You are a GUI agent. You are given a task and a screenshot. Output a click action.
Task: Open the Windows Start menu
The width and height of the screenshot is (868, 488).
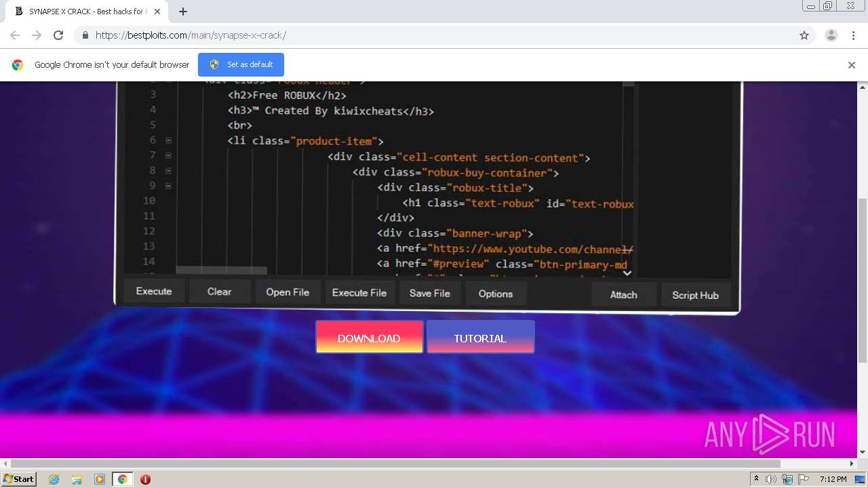19,479
